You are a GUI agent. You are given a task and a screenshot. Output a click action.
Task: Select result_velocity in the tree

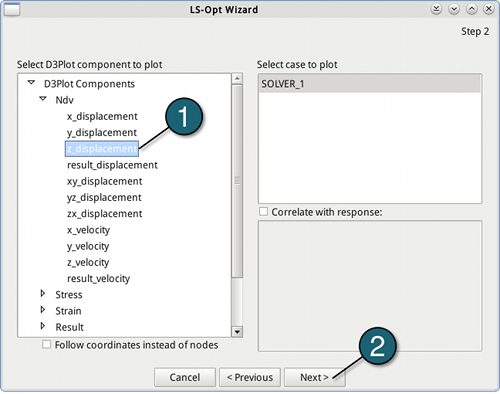[x=98, y=278]
